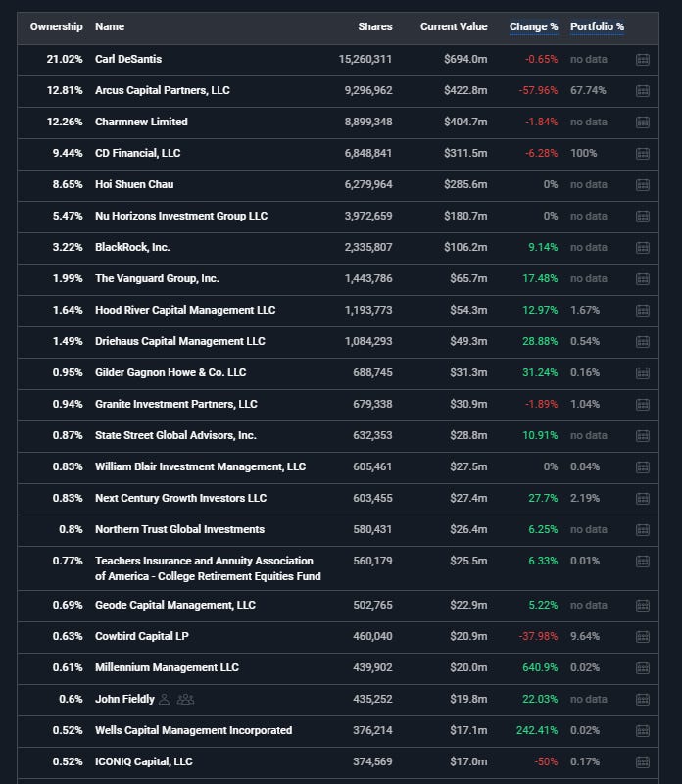Select Nu Horizons Investment Group LLC
The height and width of the screenshot is (784, 682).
(181, 216)
